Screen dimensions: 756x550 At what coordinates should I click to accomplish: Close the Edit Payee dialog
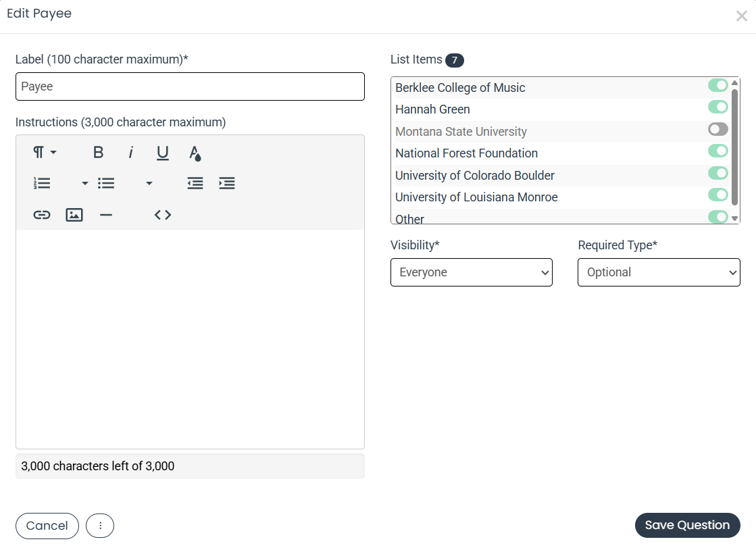pos(742,16)
